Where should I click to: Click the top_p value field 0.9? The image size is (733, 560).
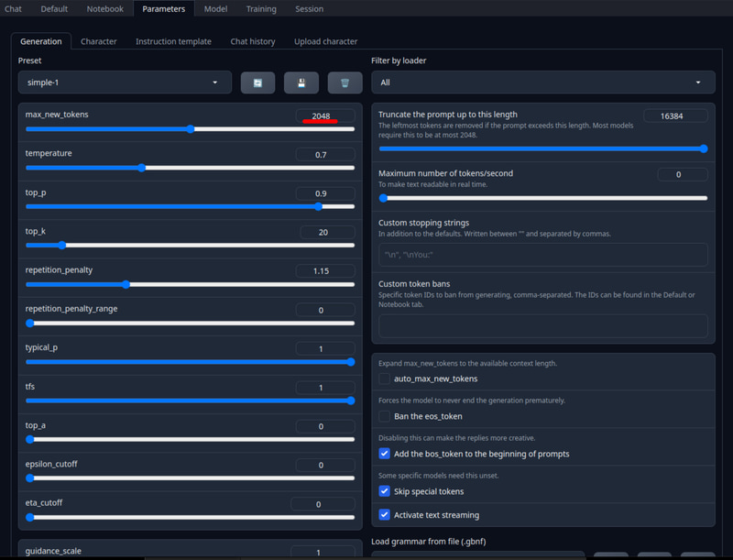tap(325, 193)
